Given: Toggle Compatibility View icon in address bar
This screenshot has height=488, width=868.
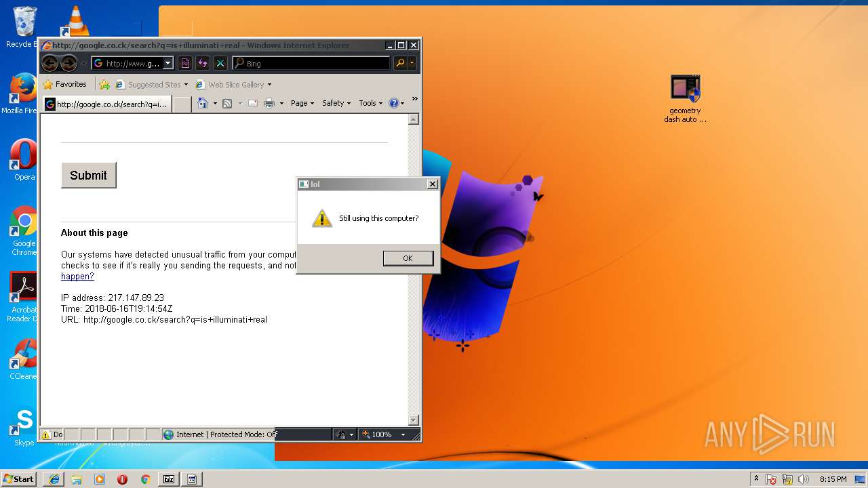Looking at the screenshot, I should [x=185, y=64].
